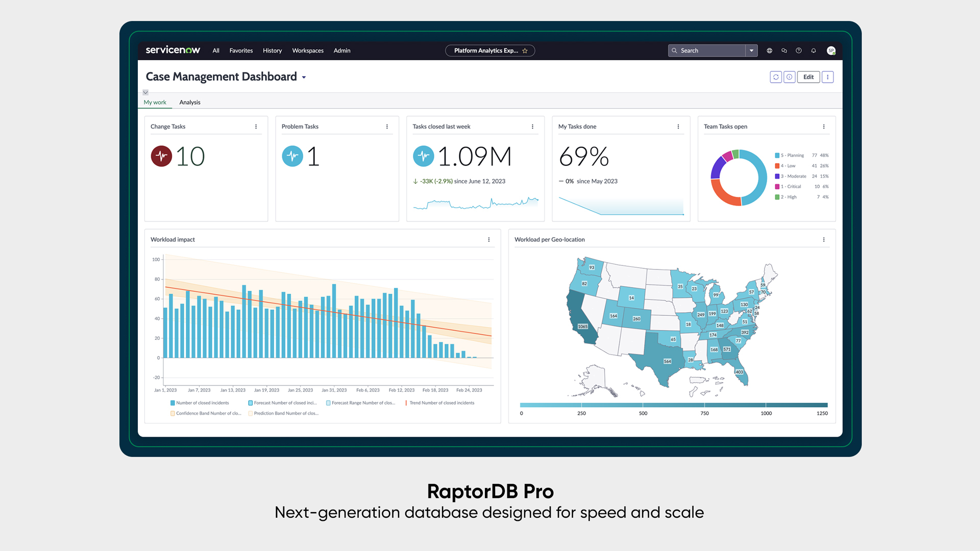980x551 pixels.
Task: Open the chat conversations icon
Action: point(784,51)
